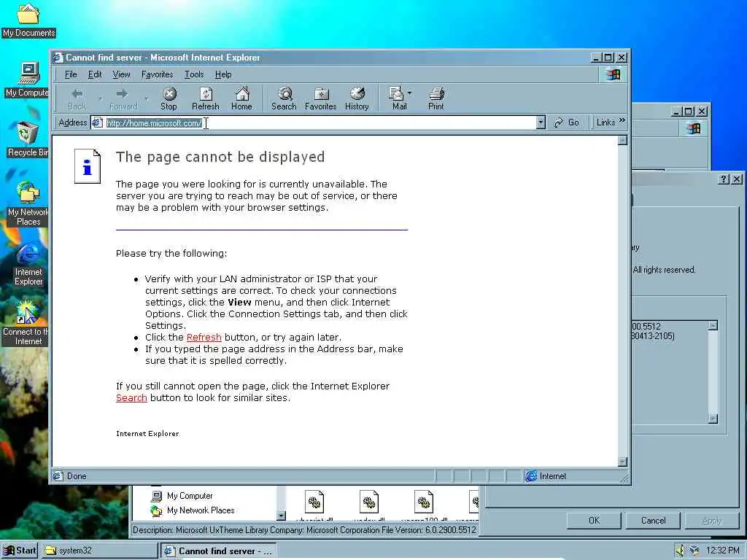Expand the Links toolbar chevron
This screenshot has height=560, width=747.
(x=622, y=120)
